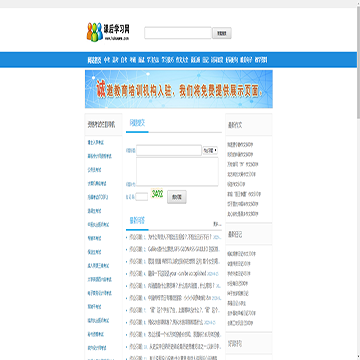Screen dimensions: 360x360
Task: Click the verification code input box
Action: tap(142, 197)
